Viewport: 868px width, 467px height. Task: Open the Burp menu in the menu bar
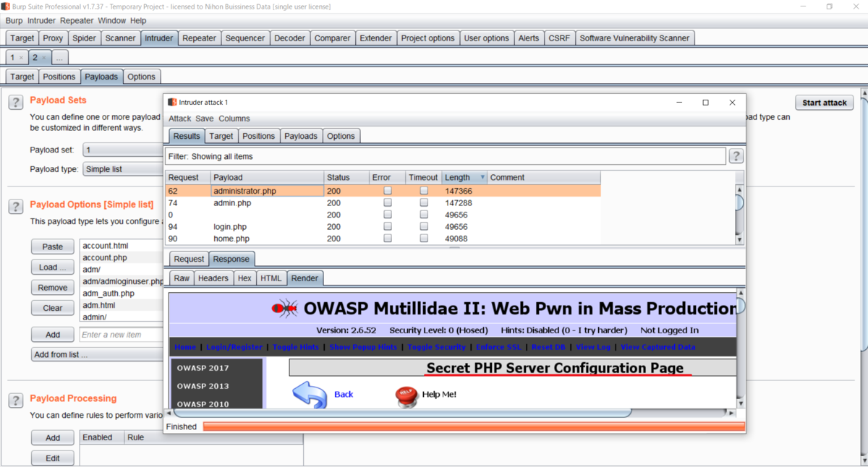click(x=14, y=21)
